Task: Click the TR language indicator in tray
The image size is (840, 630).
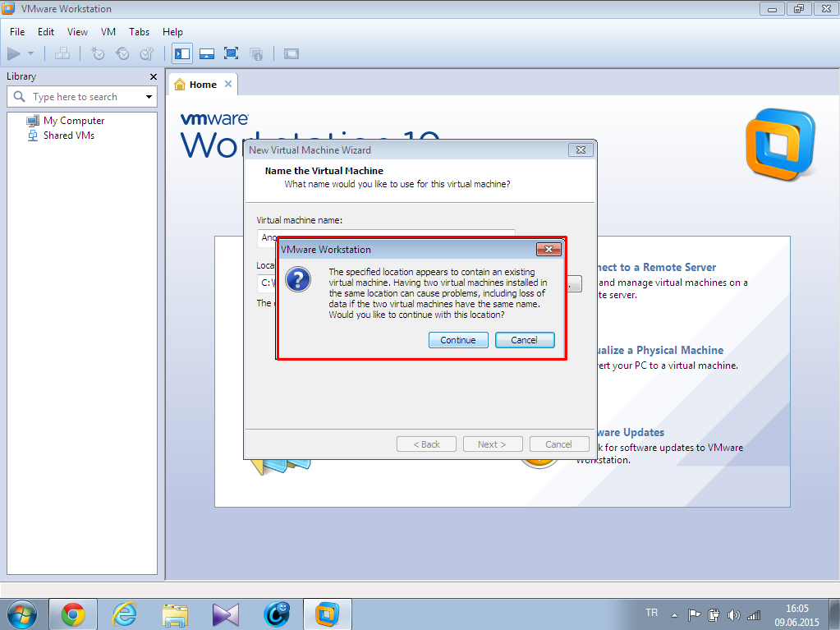Action: (x=651, y=612)
